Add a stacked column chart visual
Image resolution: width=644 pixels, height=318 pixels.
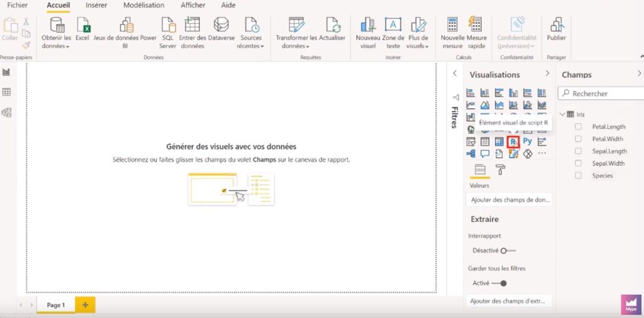click(485, 93)
